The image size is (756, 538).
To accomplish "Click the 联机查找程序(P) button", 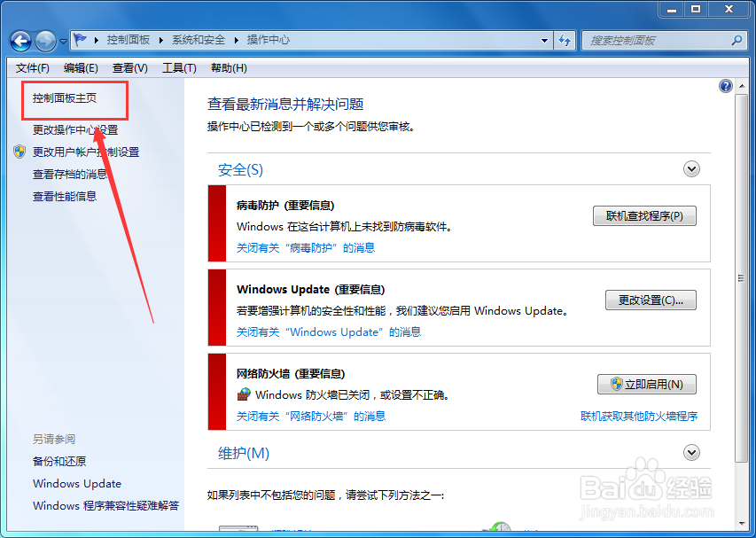I will [644, 216].
